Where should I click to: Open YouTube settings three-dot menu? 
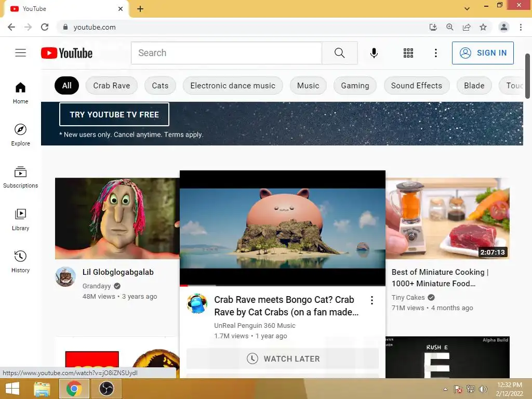(x=436, y=53)
